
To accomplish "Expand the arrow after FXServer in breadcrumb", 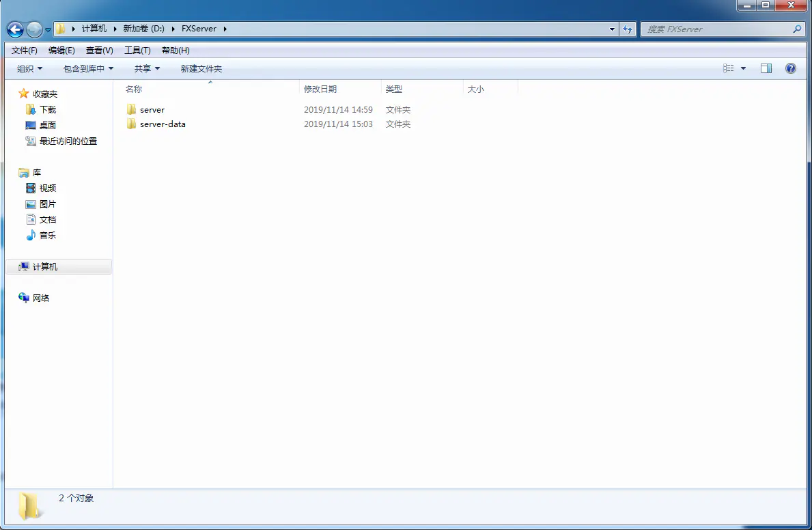I will (225, 29).
